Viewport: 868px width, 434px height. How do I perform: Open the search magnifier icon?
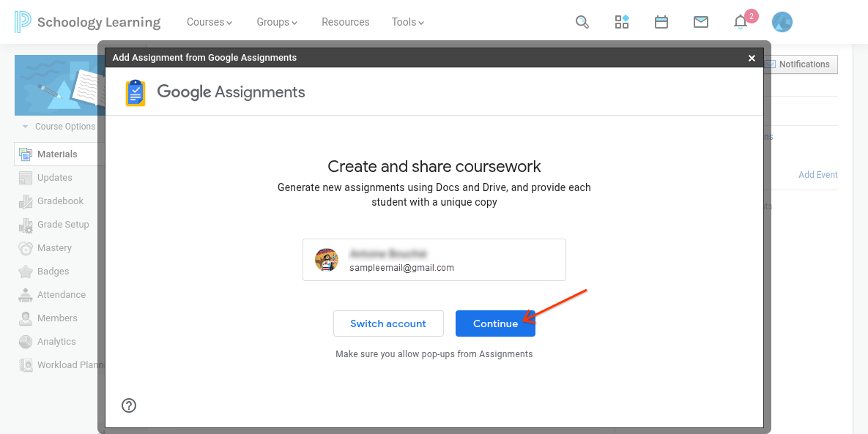tap(582, 22)
